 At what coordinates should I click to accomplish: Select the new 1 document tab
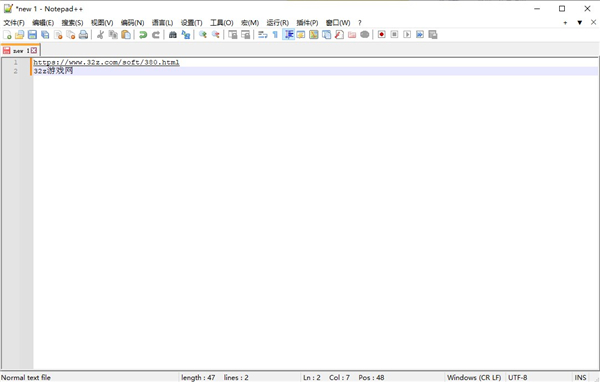[x=20, y=51]
